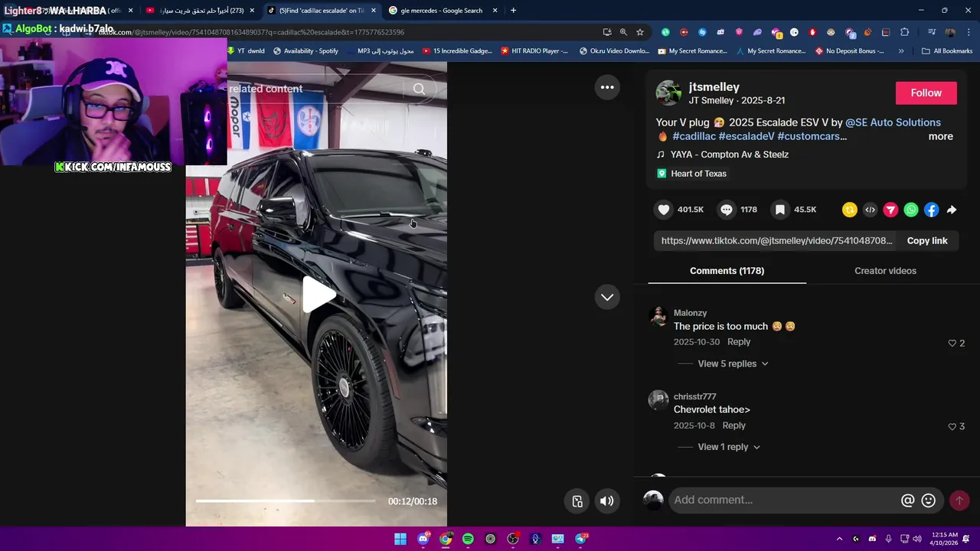Open the HIT RADIO Player bookmark

click(x=534, y=51)
